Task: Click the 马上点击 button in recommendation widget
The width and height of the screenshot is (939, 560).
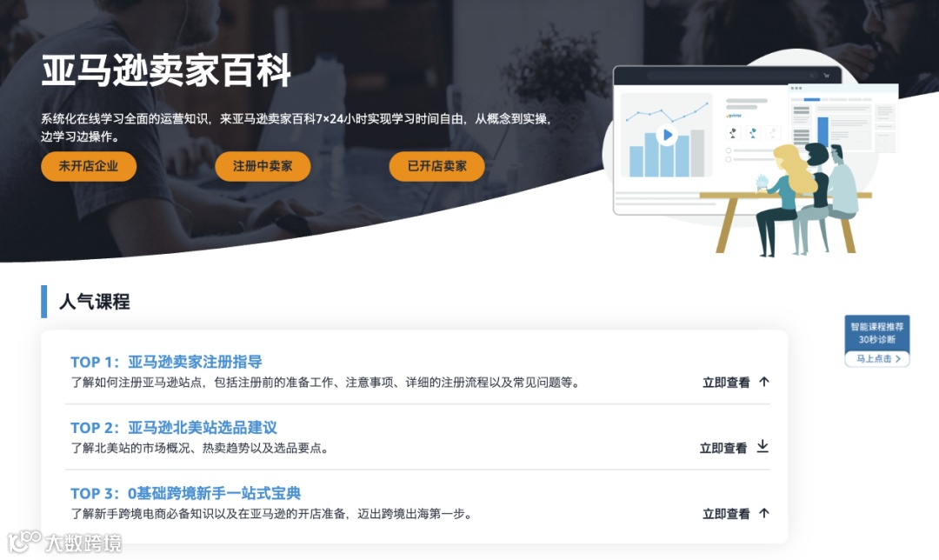Action: 877,359
